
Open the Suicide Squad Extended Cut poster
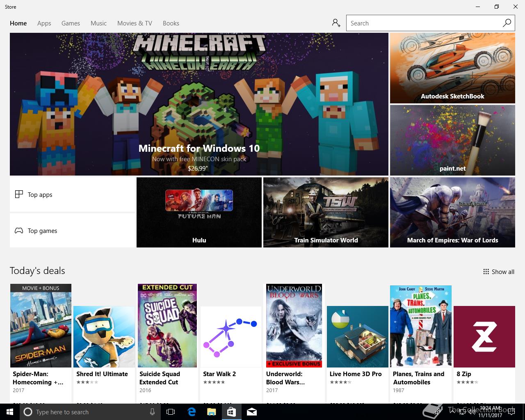pyautogui.click(x=167, y=326)
